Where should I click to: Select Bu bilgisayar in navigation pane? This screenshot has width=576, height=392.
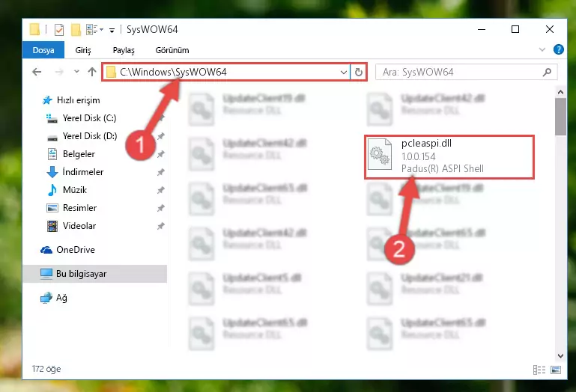click(x=95, y=274)
